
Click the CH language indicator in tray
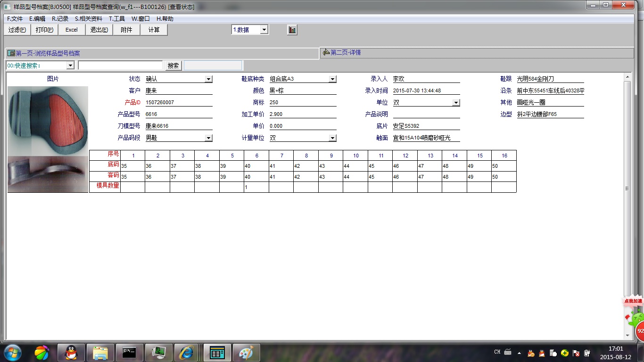(497, 352)
